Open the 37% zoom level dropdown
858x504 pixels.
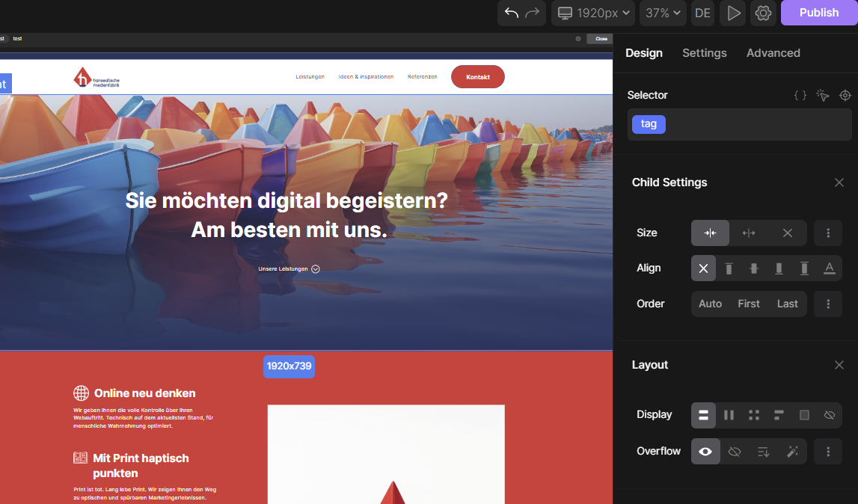coord(663,13)
